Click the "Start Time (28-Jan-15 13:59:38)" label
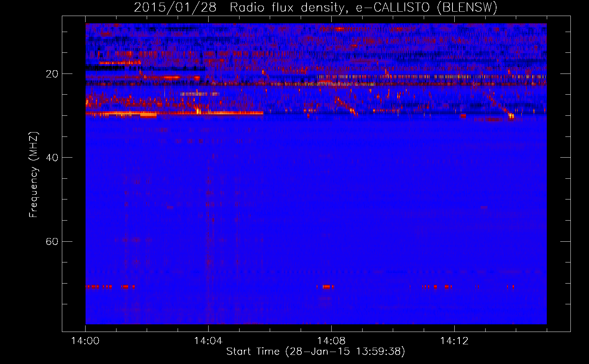The image size is (589, 364). coord(316,352)
